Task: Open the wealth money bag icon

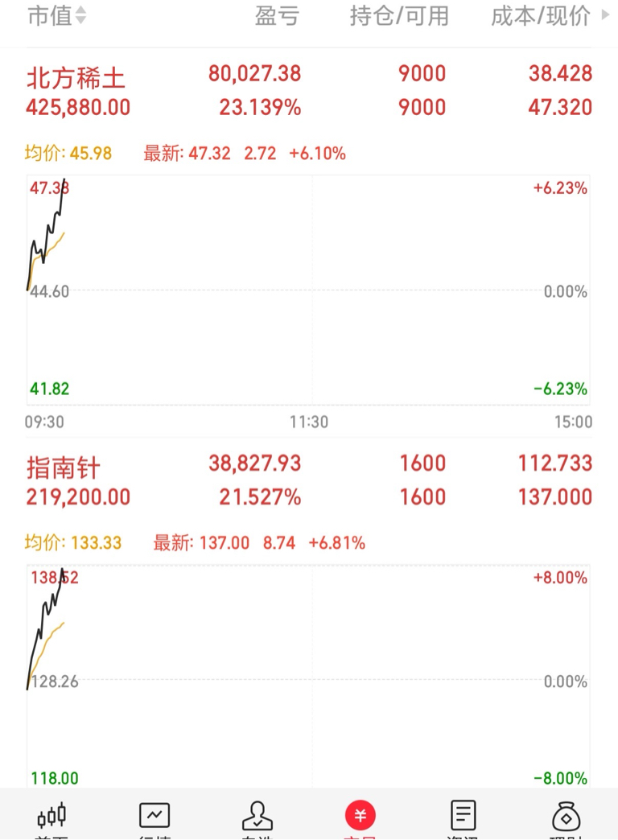Action: point(566,815)
